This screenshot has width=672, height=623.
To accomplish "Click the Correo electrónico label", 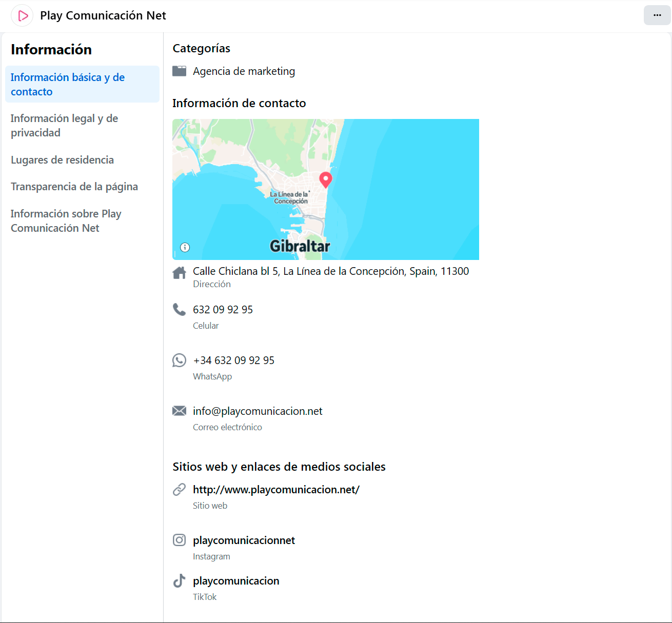I will [x=227, y=427].
